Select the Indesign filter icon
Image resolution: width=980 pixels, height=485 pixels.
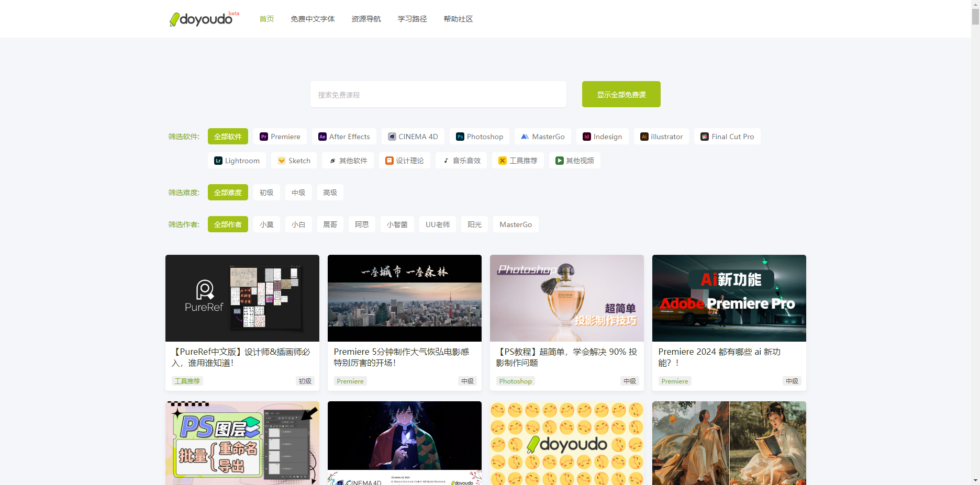click(587, 137)
